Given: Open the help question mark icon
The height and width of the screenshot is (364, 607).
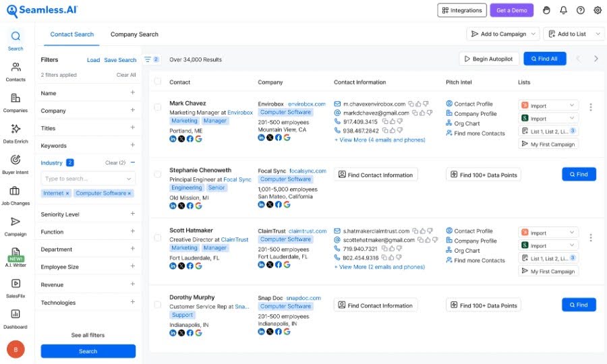Looking at the screenshot, I should coord(580,10).
